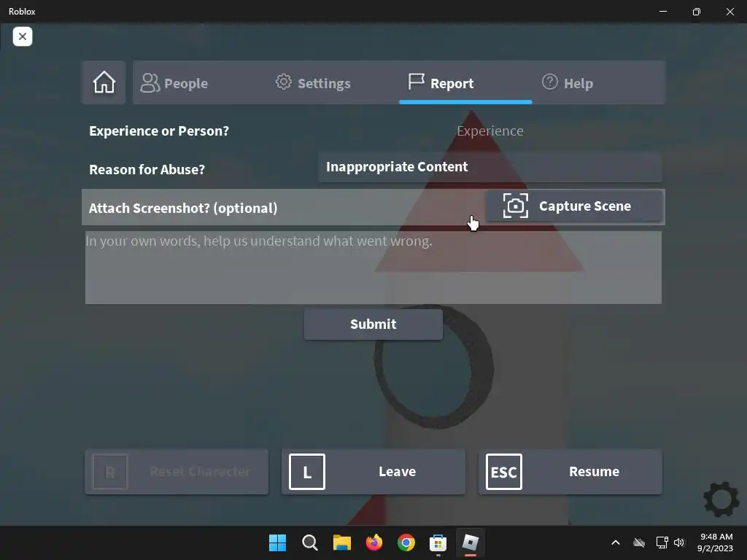Click the Capture Scene button
This screenshot has width=747, height=560.
(x=574, y=206)
